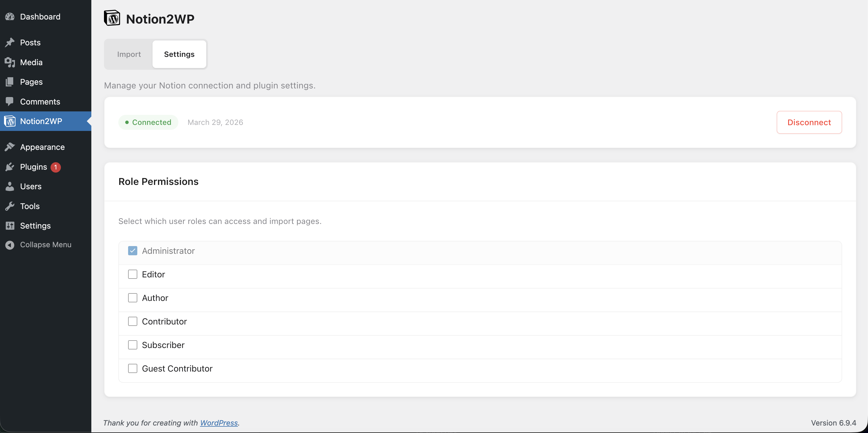Select the Settings tab
The height and width of the screenshot is (433, 868).
(179, 54)
